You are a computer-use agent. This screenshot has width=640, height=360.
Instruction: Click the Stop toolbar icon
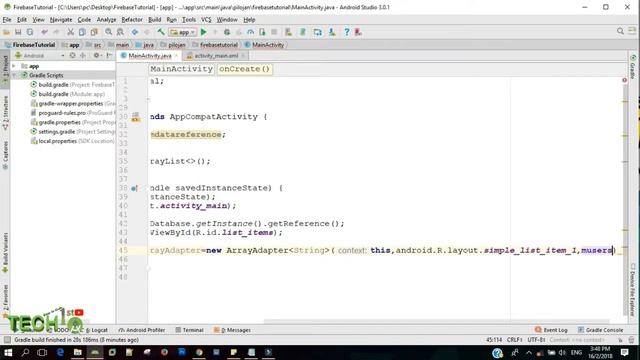click(x=274, y=32)
